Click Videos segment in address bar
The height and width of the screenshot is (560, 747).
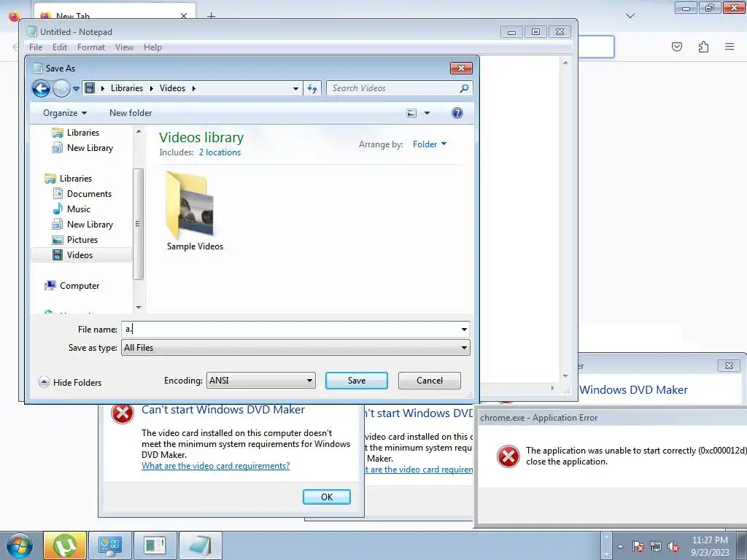tap(172, 88)
